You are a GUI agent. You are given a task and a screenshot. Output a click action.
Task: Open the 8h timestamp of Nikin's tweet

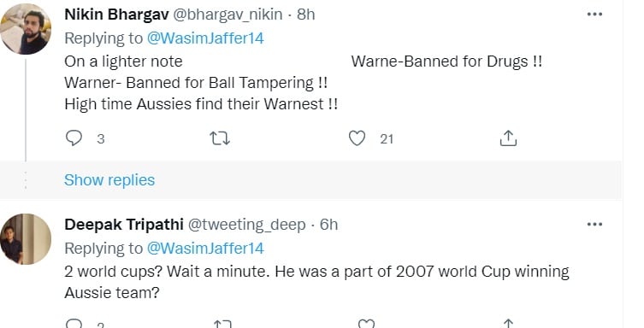coord(306,15)
